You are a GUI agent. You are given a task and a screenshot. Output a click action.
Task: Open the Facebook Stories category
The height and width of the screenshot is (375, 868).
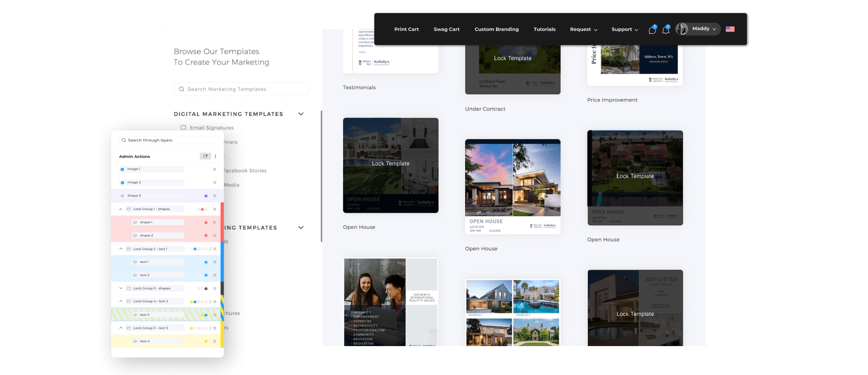coord(245,171)
